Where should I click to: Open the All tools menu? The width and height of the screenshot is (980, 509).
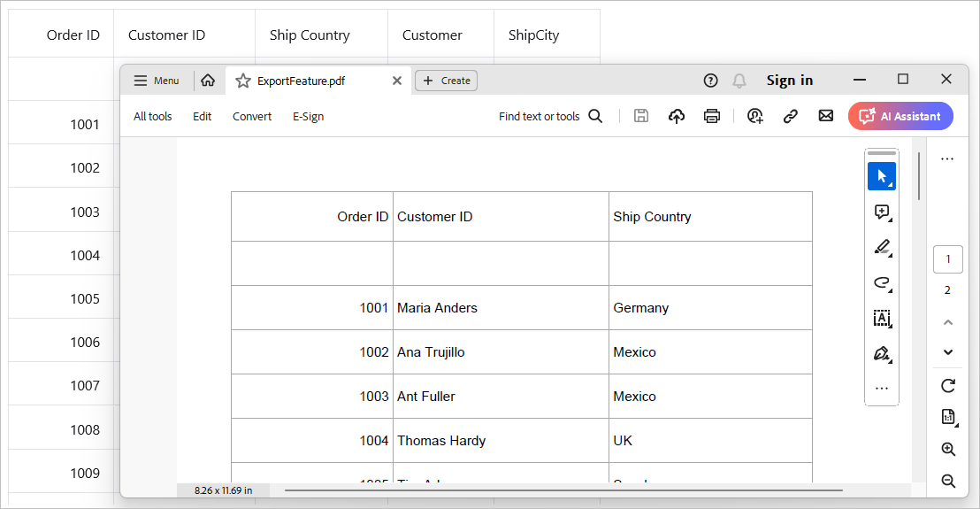[x=153, y=116]
